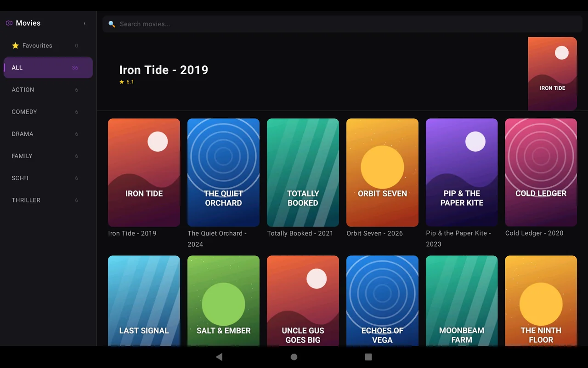Click the 'Totally Booked - 2021' caption
Screen dimensions: 588x368
pos(300,233)
